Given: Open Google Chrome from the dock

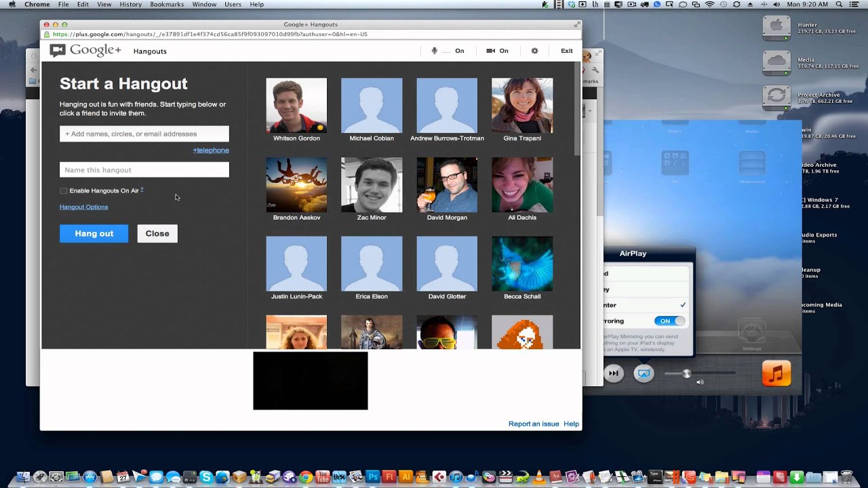Looking at the screenshot, I should click(306, 477).
